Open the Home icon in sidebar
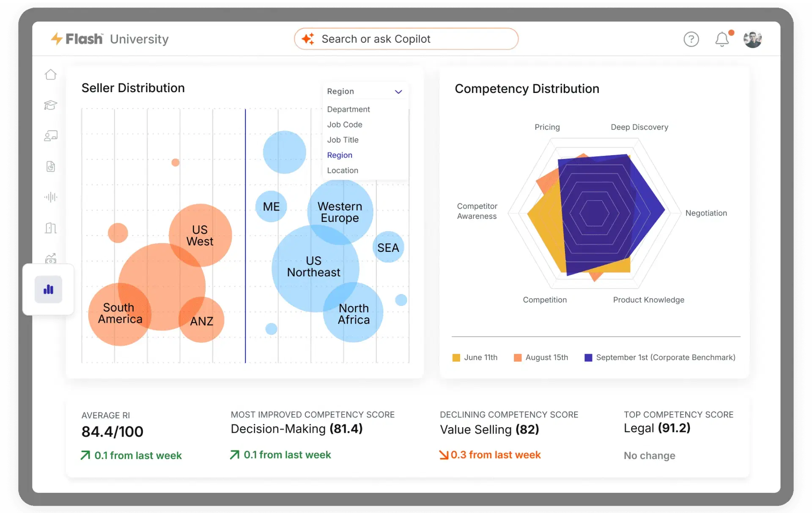The width and height of the screenshot is (812, 513). [51, 74]
